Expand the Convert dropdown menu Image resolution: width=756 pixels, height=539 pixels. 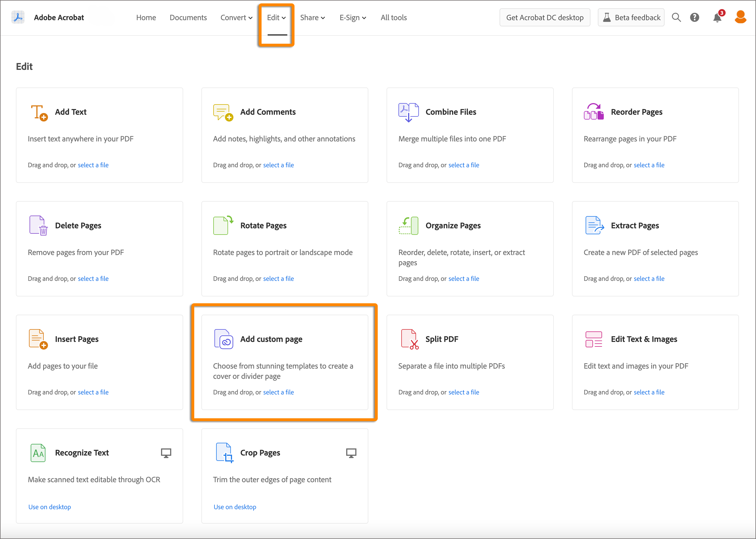click(x=236, y=18)
